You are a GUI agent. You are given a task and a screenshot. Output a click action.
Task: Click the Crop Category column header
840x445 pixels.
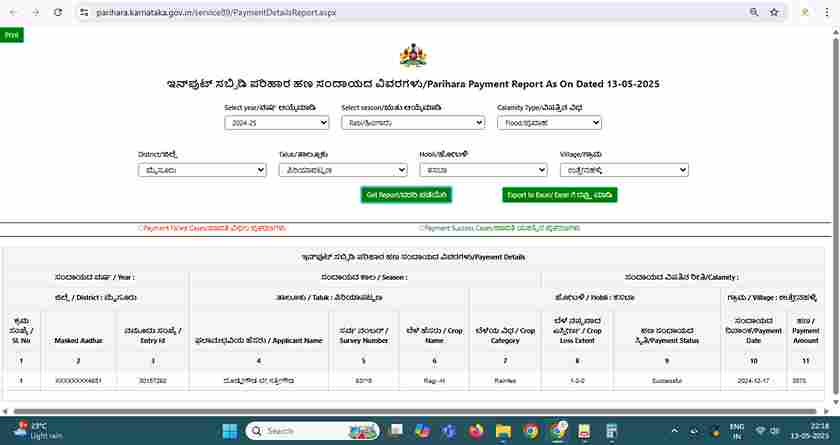[505, 336]
